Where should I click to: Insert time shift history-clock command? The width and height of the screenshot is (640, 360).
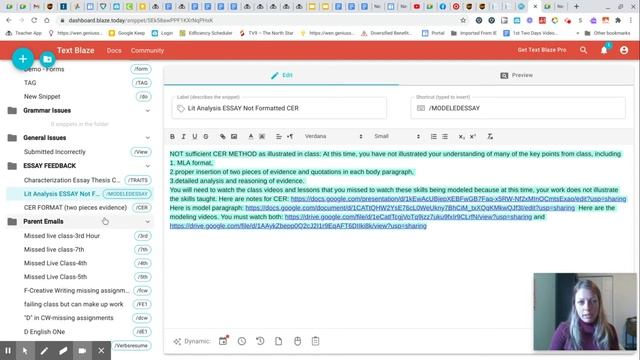point(260,341)
